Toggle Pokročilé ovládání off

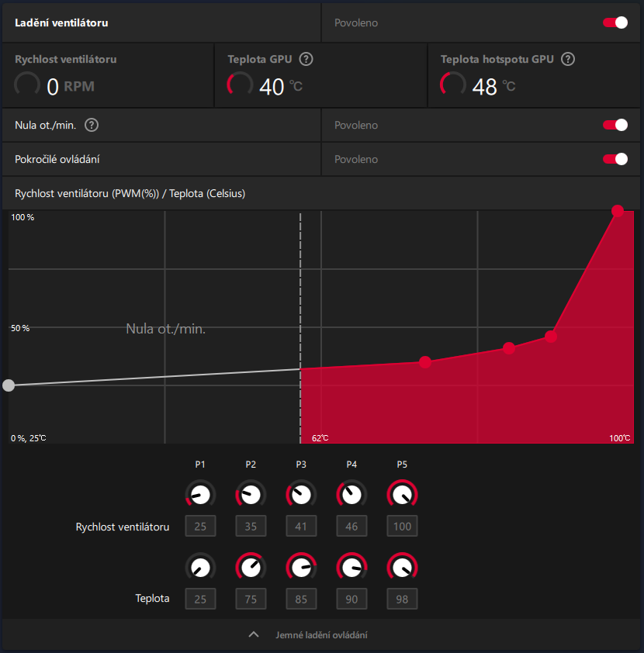pos(615,159)
